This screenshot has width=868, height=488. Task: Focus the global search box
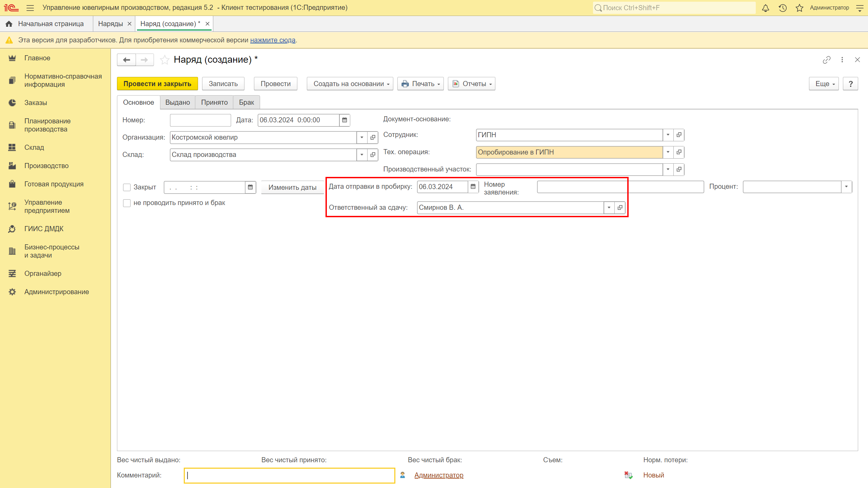(674, 8)
